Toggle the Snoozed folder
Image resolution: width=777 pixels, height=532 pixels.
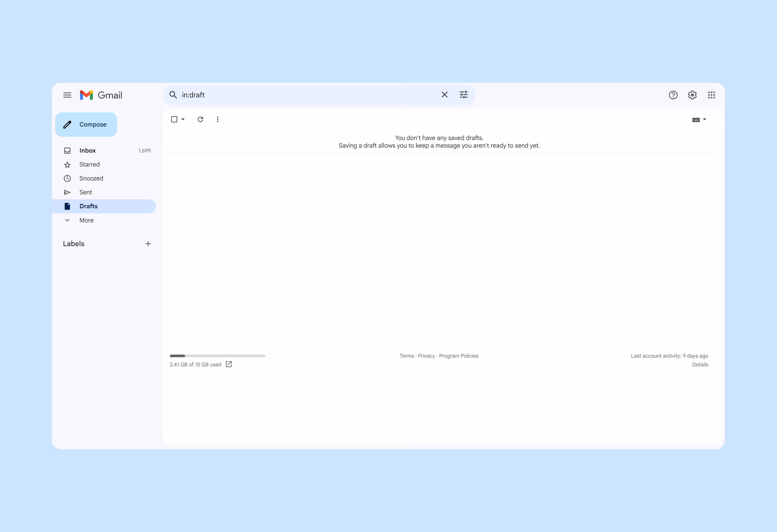click(x=91, y=178)
